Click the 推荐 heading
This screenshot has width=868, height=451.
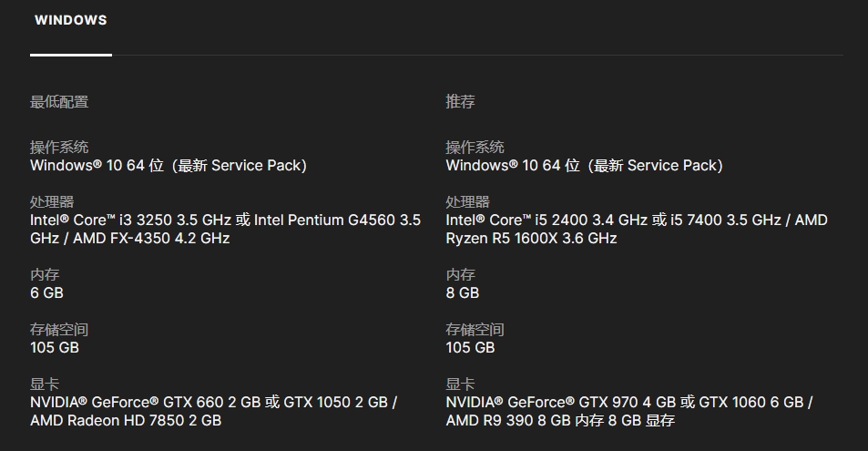(461, 101)
